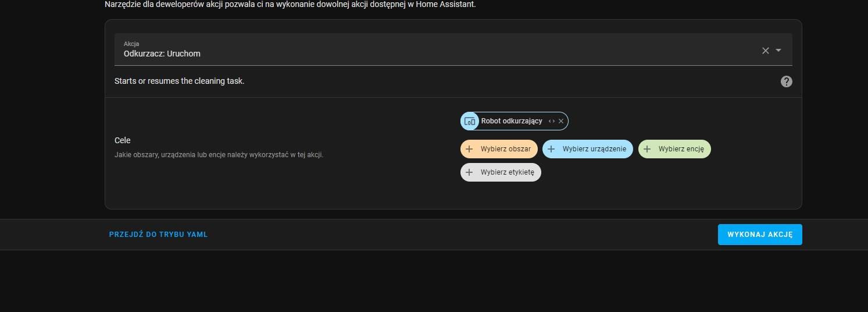Open the help question mark icon

tap(787, 81)
